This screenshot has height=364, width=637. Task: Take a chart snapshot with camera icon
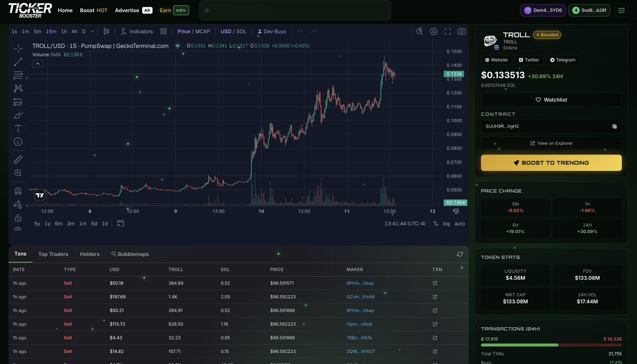point(461,31)
